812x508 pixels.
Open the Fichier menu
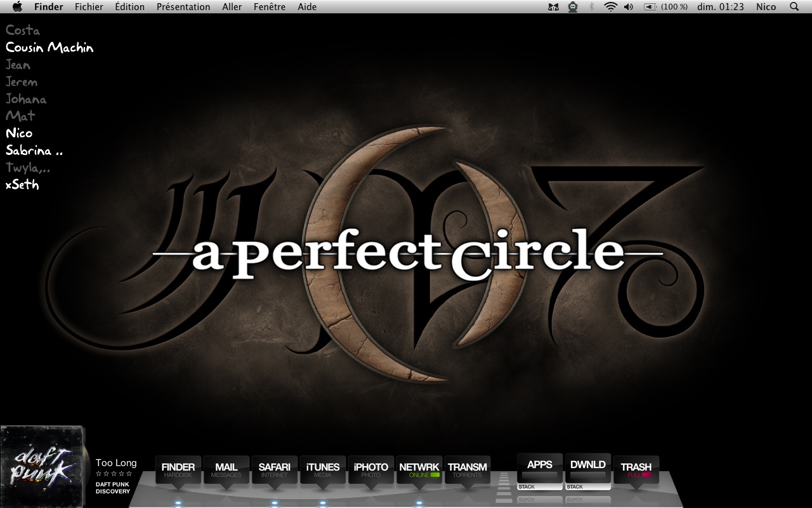(89, 6)
